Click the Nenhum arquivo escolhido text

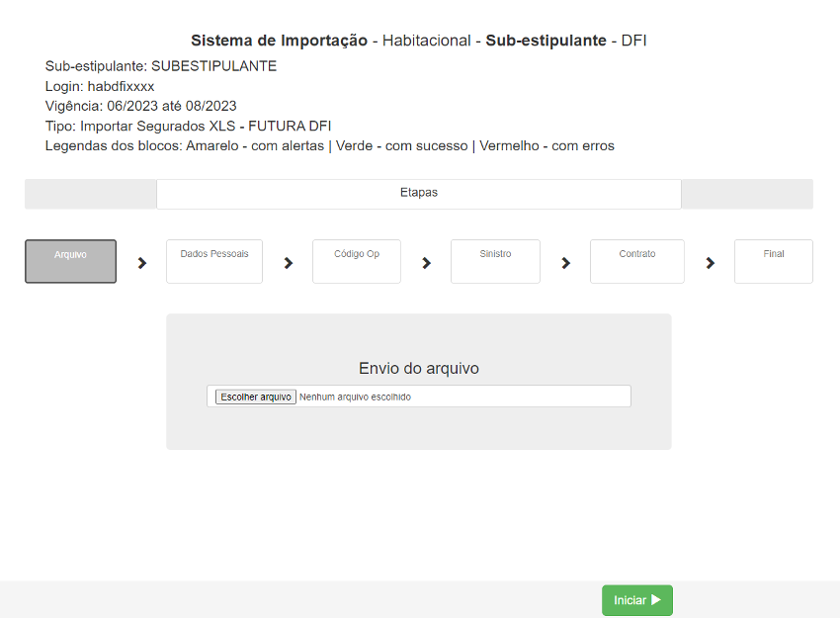355,397
